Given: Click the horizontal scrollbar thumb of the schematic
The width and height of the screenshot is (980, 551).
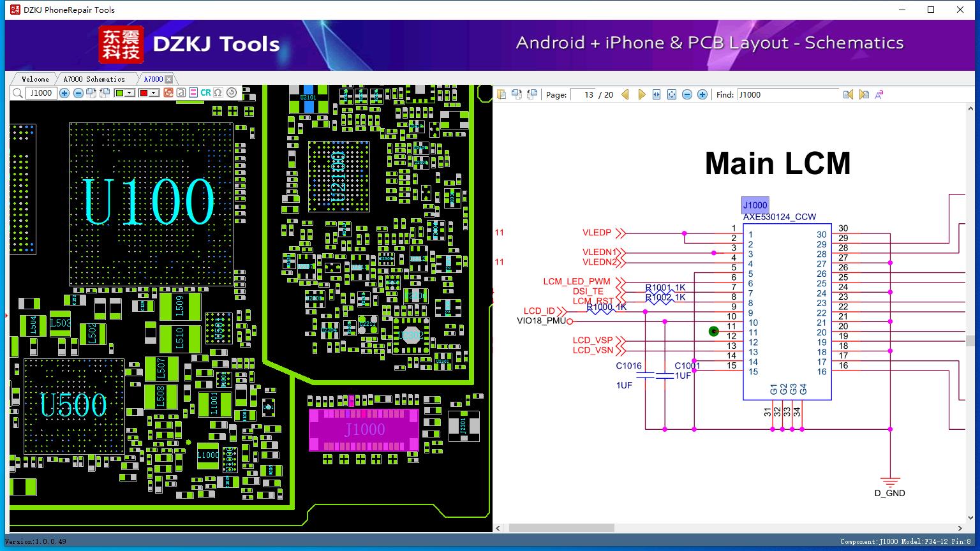Looking at the screenshot, I should point(561,528).
